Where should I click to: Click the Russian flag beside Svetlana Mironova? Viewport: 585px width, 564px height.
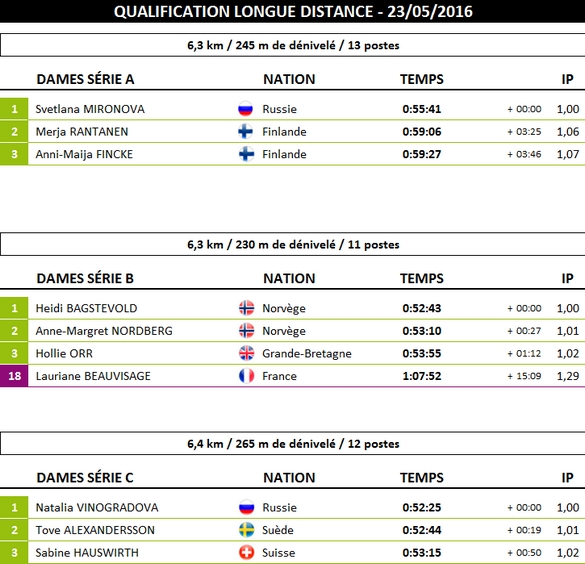[245, 109]
